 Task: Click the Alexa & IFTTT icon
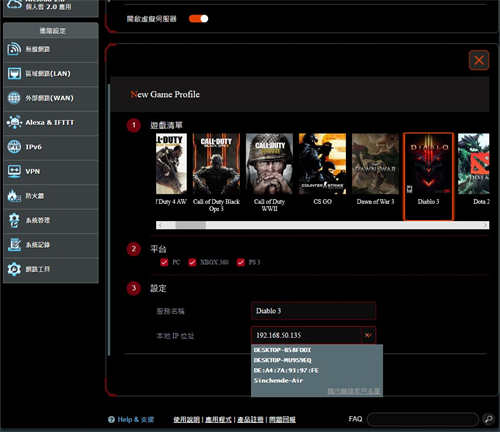[x=14, y=122]
